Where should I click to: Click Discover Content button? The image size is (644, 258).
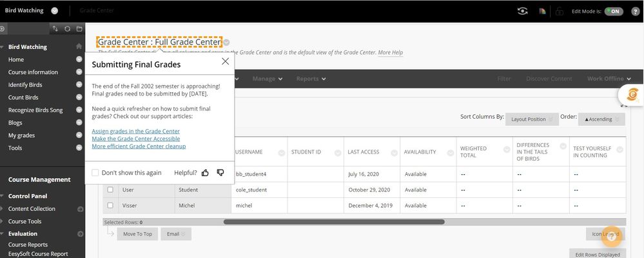tap(549, 79)
